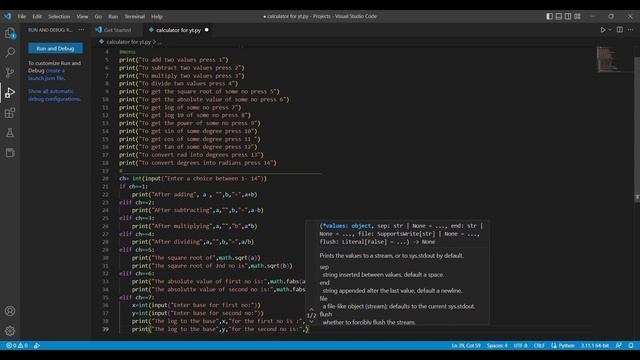Image resolution: width=640 pixels, height=360 pixels.
Task: Toggle the bottom panel visibility
Action: pyautogui.click(x=559, y=16)
